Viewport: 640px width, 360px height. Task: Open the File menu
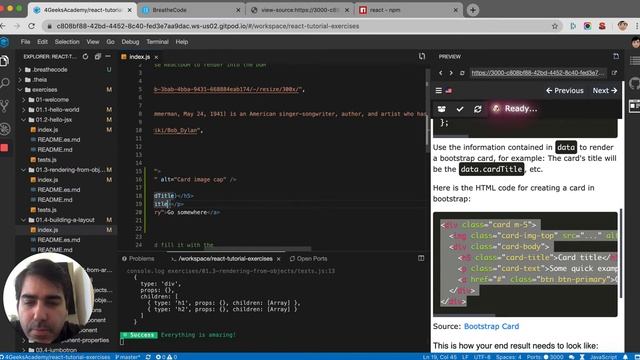25,42
